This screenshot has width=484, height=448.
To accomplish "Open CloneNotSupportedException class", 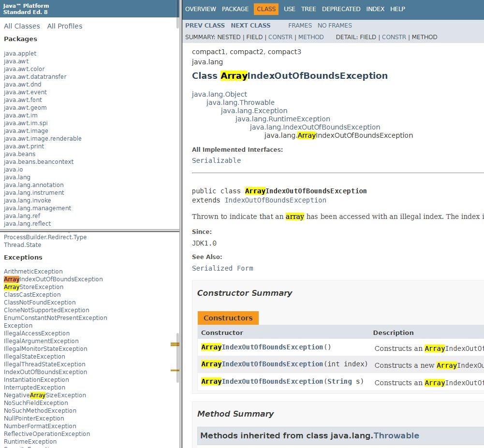I will (46, 310).
